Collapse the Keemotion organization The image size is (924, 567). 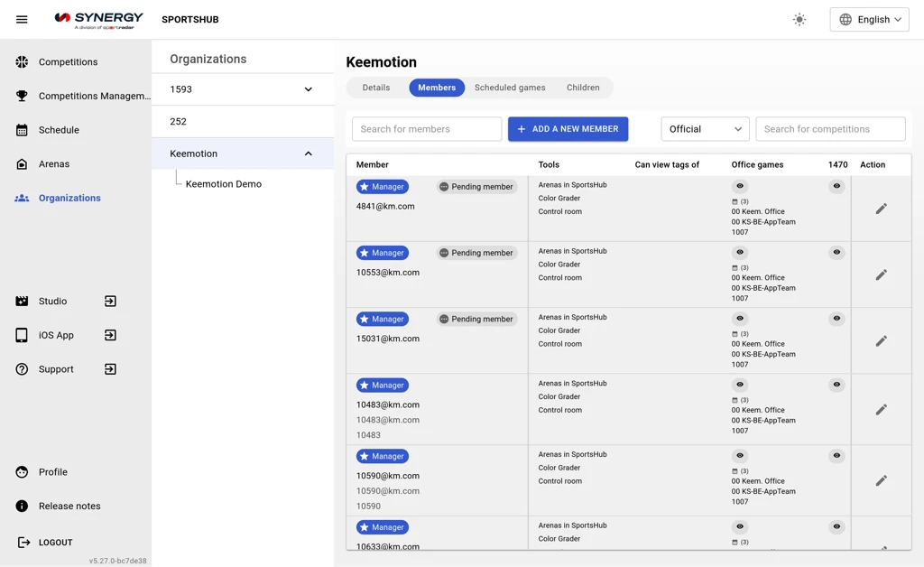[308, 153]
